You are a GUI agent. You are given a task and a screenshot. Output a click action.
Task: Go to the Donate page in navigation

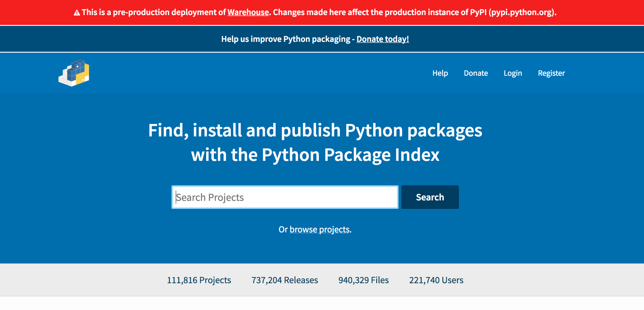tap(476, 73)
